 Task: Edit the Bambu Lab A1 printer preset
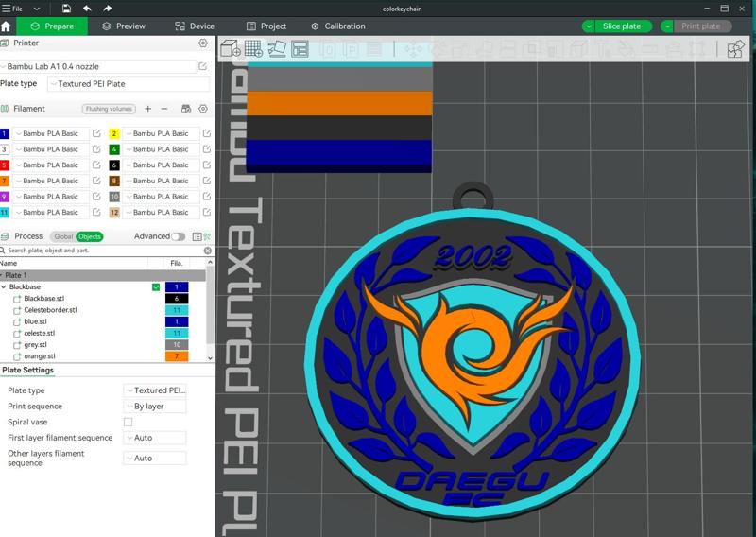tap(203, 66)
